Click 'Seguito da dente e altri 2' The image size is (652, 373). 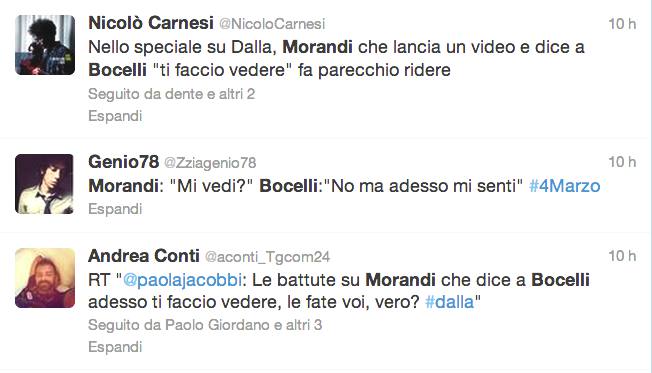pos(171,94)
